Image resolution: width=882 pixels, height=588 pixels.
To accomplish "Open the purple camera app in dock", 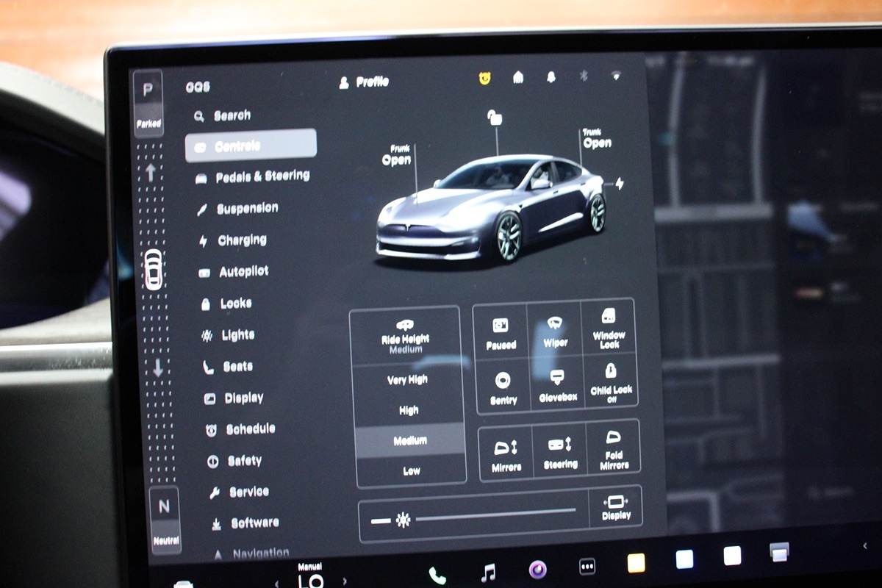I will coord(538,570).
